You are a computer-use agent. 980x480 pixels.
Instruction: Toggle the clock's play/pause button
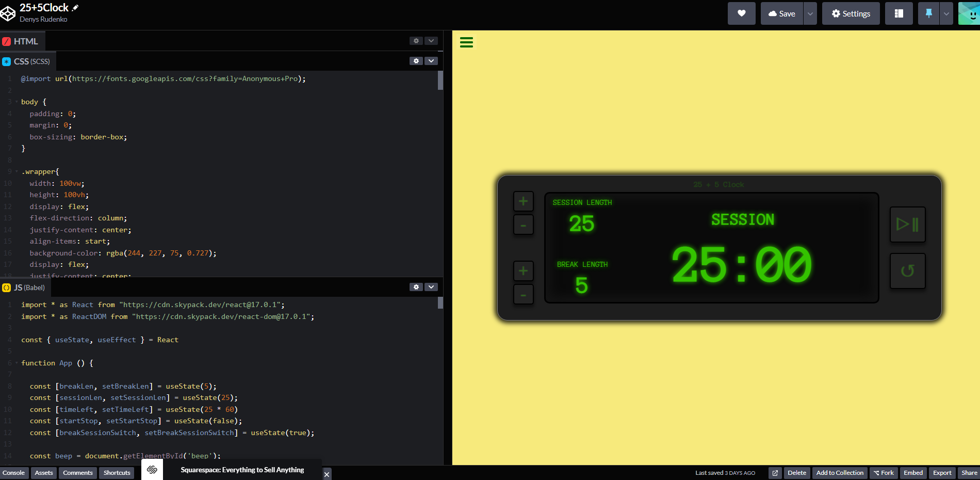[x=907, y=225]
